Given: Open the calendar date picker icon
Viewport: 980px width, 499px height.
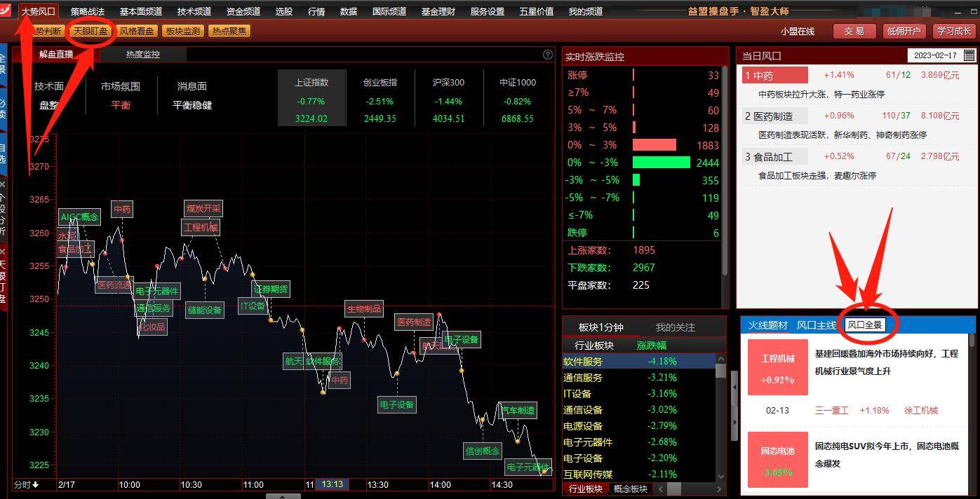Looking at the screenshot, I should tap(969, 55).
